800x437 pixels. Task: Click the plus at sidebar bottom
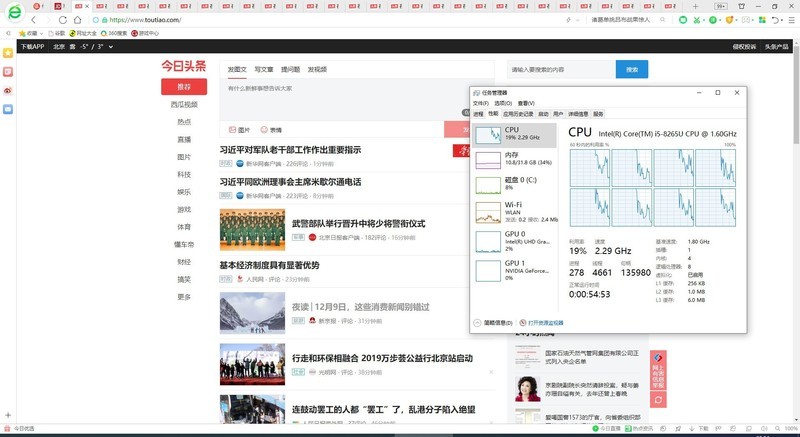[x=8, y=415]
